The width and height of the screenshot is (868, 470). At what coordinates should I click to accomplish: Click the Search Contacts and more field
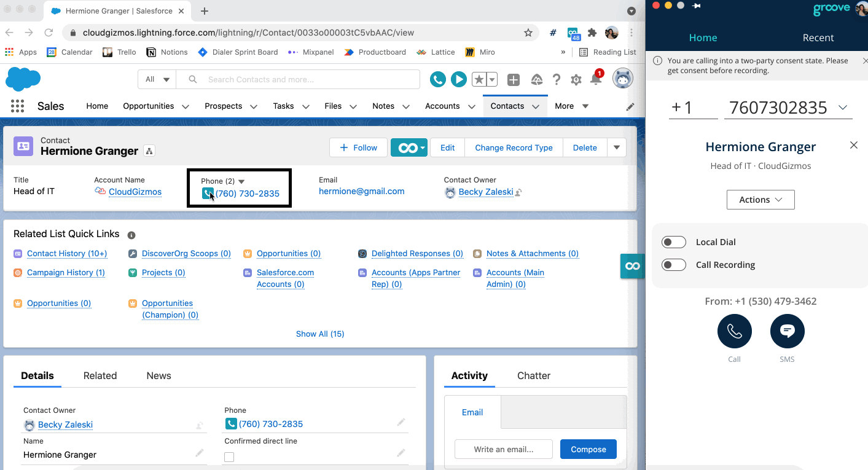298,79
